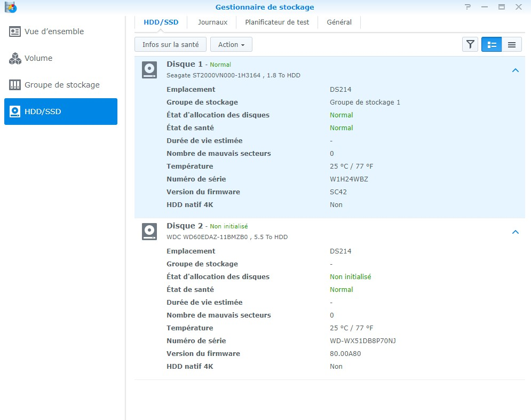Click the Storage Manager app icon in title bar

coord(10,7)
